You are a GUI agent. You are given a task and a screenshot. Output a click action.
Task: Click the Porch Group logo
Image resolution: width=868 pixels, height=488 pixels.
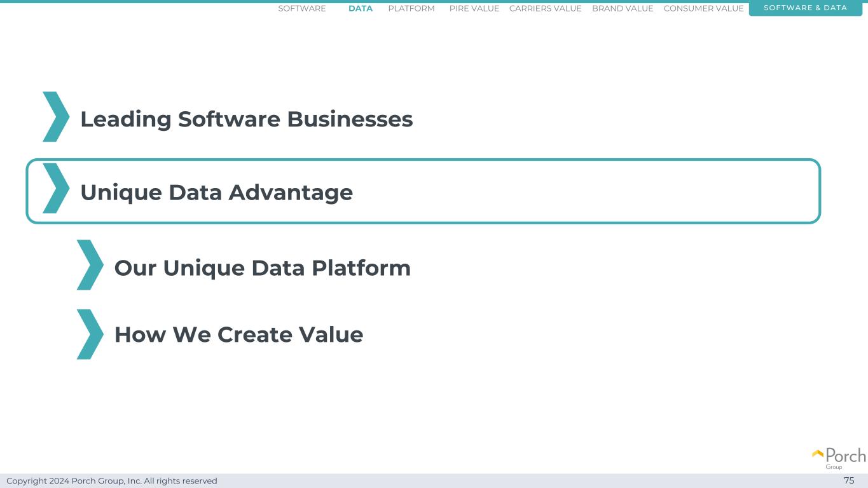point(839,457)
